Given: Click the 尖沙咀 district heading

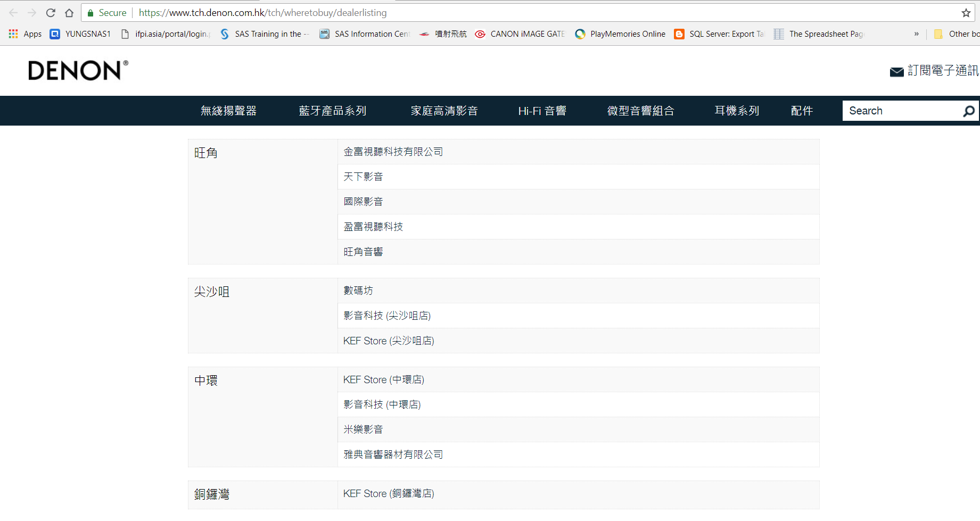Looking at the screenshot, I should pyautogui.click(x=212, y=292).
